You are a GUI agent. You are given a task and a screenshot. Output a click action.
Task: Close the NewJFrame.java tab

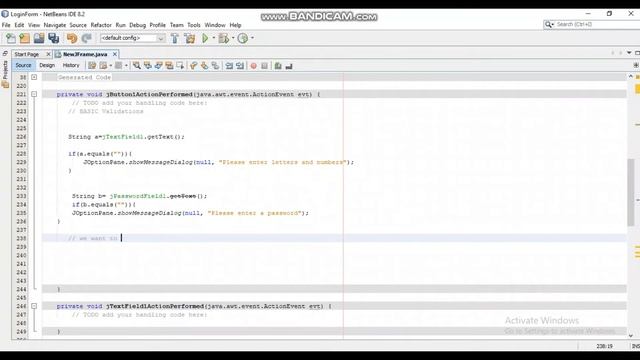(115, 54)
